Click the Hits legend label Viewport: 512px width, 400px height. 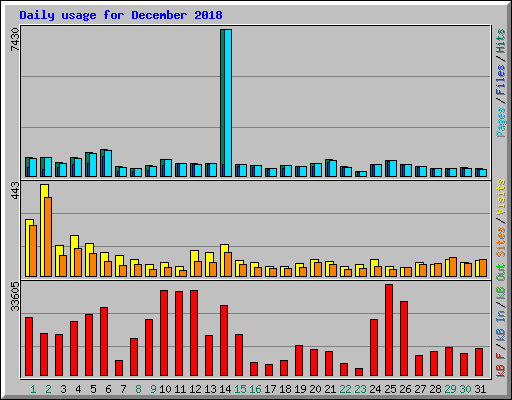(x=500, y=41)
